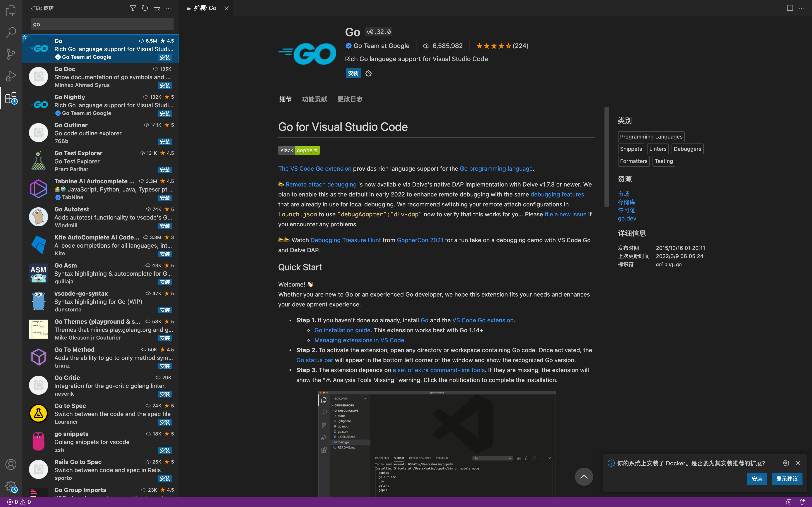Open the Go installation guide link
The image size is (812, 507).
[342, 330]
